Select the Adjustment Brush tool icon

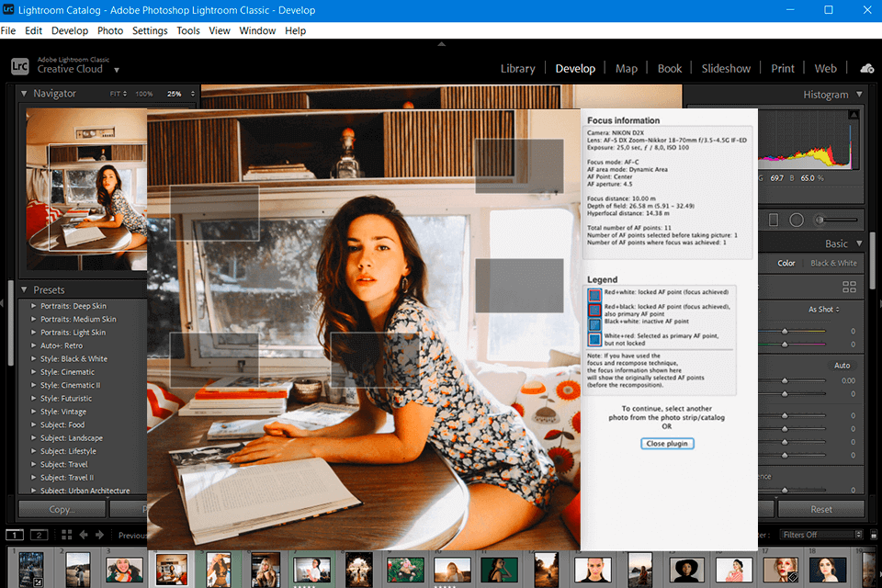pos(820,220)
